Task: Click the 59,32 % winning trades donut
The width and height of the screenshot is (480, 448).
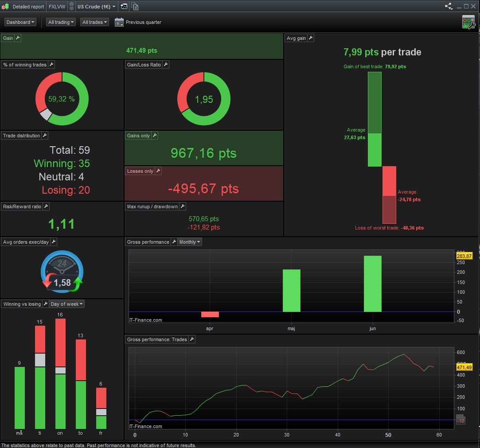Action: 62,98
